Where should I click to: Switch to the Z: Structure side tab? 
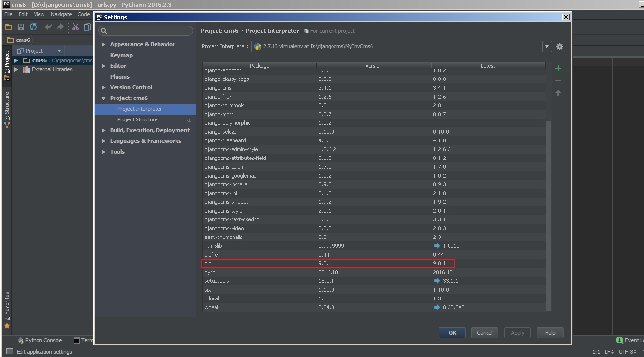[x=7, y=109]
